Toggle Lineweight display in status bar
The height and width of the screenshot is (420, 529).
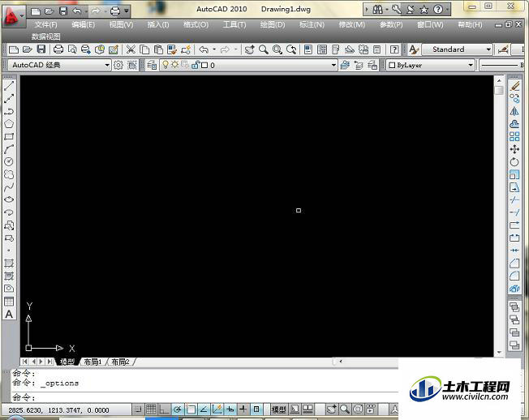(243, 409)
